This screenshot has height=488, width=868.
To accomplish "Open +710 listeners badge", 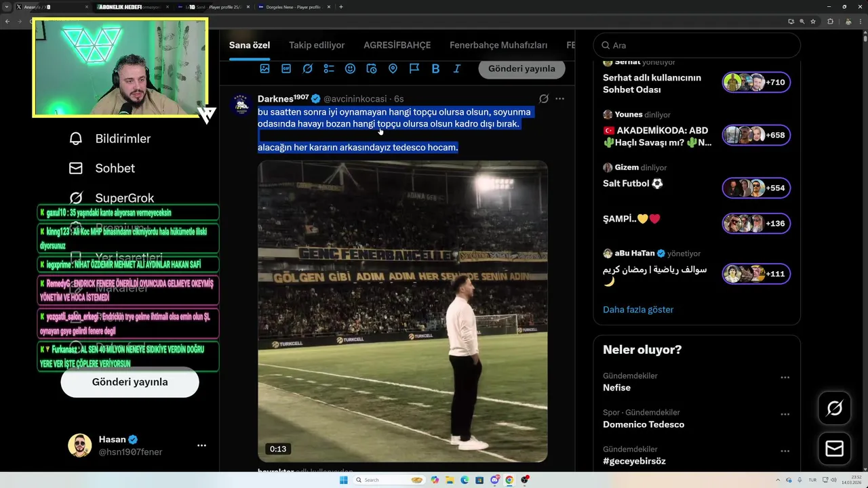I will pos(756,82).
